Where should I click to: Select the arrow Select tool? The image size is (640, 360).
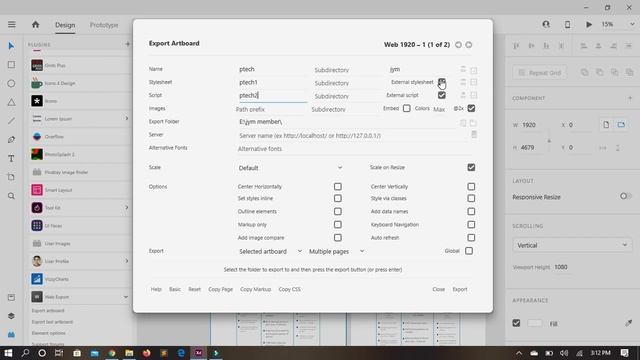click(11, 46)
